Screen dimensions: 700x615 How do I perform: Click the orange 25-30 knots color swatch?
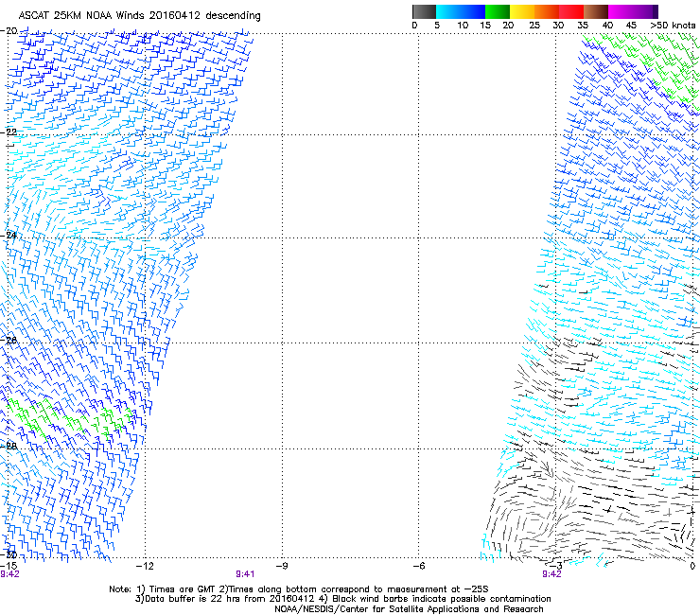[547, 11]
